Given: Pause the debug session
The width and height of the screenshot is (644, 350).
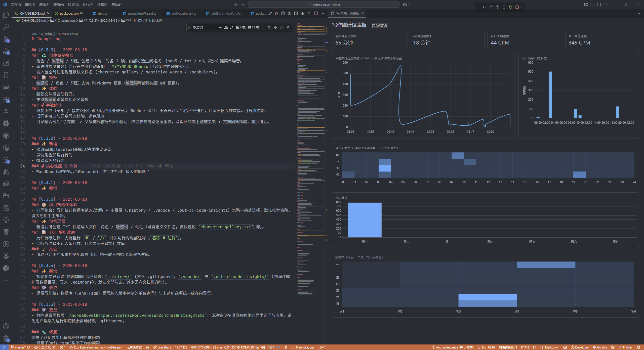Looking at the screenshot, I should pos(484,7).
